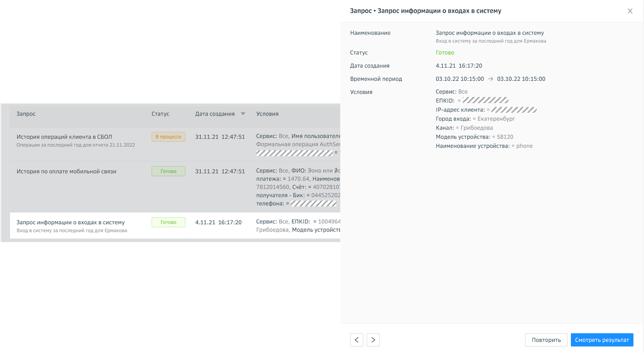Screen dimensions: 644x353
Task: Go to next request with right chevron
Action: tap(373, 340)
